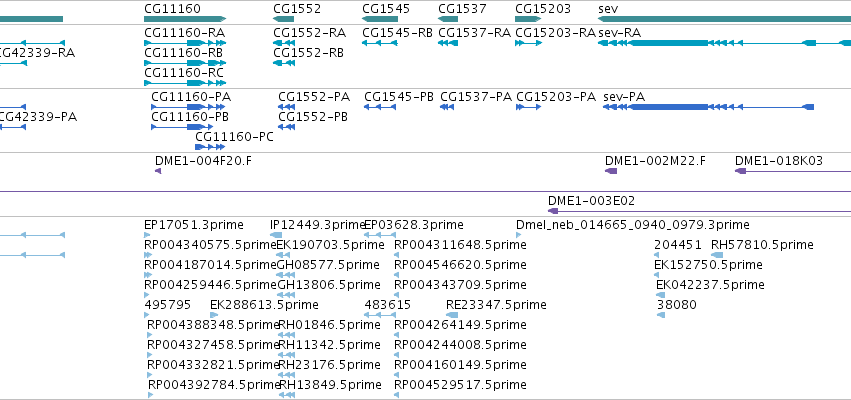The width and height of the screenshot is (851, 400).
Task: Select the CG15203-RA transcript label
Action: 555,33
